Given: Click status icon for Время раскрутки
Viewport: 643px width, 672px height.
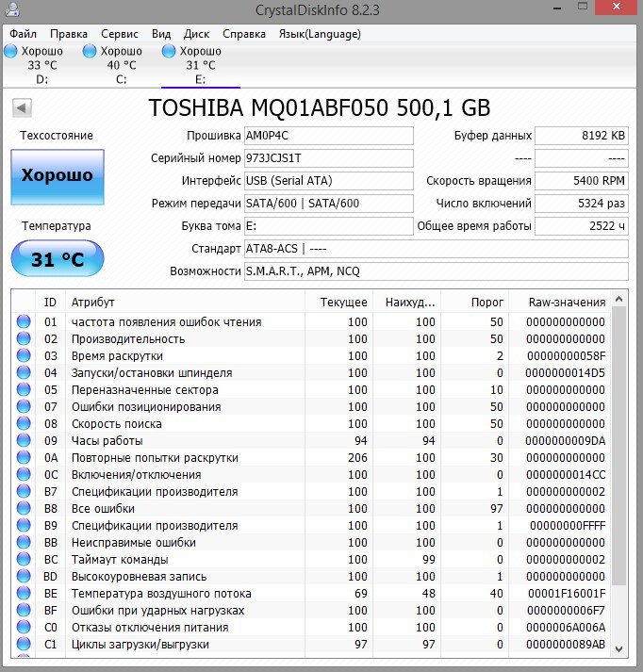Looking at the screenshot, I should (24, 355).
